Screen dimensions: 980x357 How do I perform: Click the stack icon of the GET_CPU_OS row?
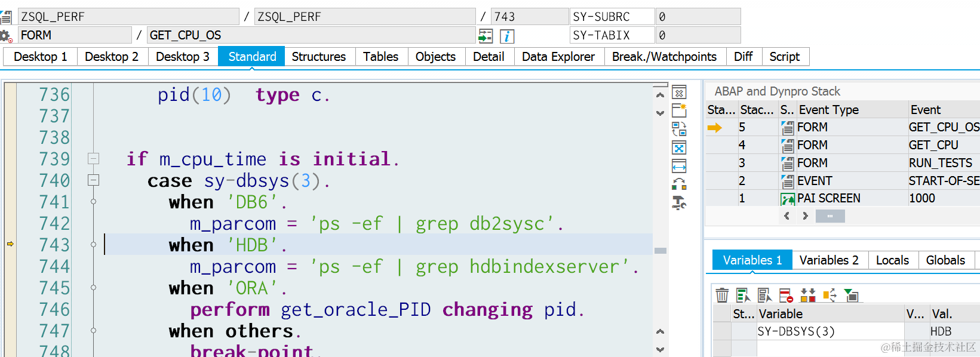788,127
